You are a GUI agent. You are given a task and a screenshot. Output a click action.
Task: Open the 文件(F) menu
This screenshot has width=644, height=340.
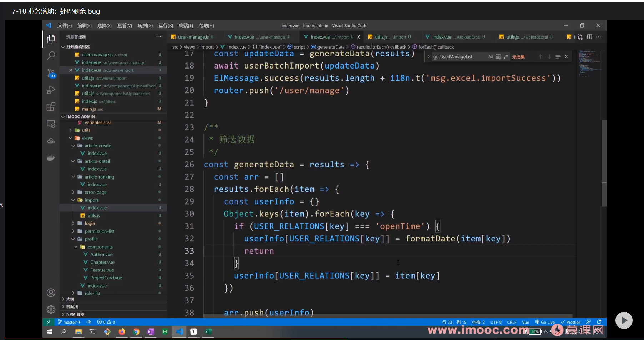click(65, 26)
